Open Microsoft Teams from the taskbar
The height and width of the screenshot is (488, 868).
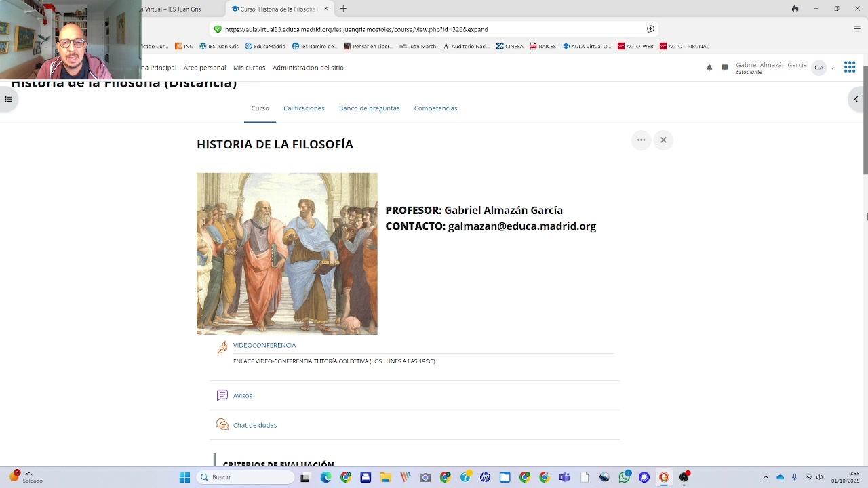coord(564,477)
